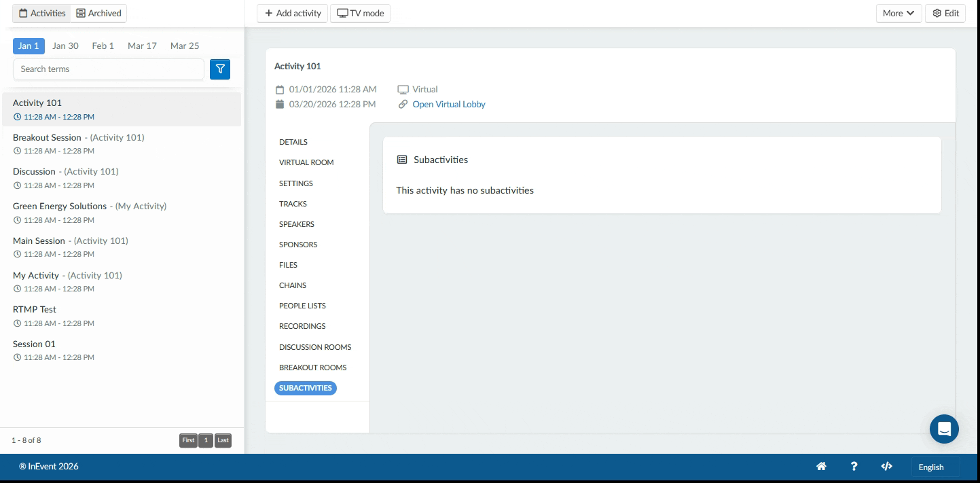Open the Sponsors section

[x=298, y=245]
